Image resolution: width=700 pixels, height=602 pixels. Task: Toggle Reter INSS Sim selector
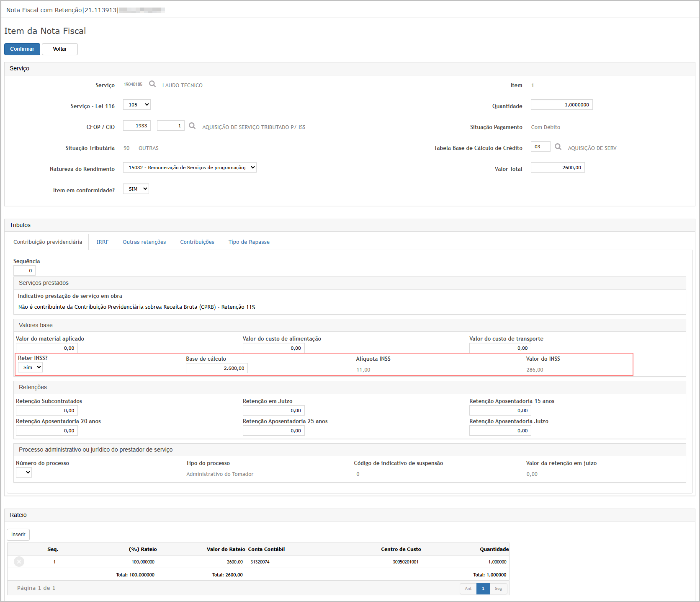point(30,367)
